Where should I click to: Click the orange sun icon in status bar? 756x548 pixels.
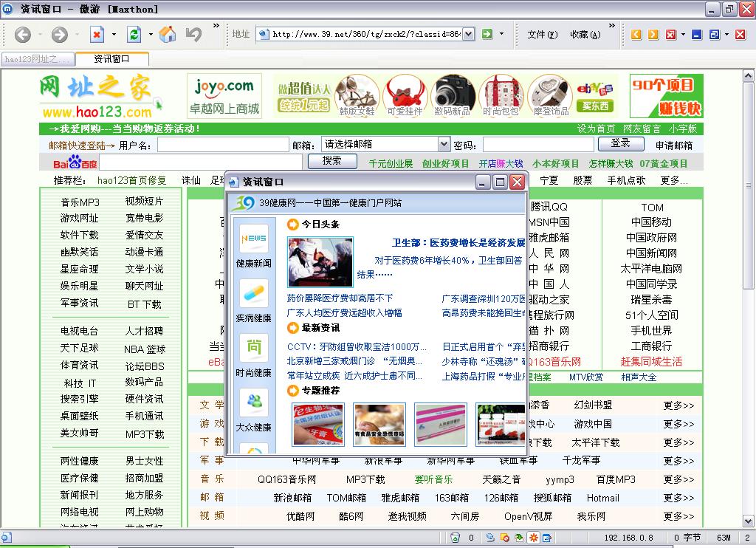[x=533, y=538]
